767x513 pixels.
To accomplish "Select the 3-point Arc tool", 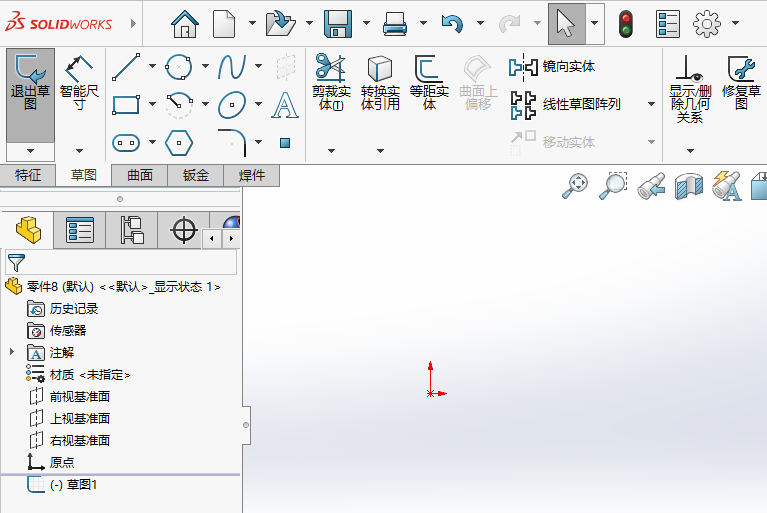I will [x=179, y=105].
